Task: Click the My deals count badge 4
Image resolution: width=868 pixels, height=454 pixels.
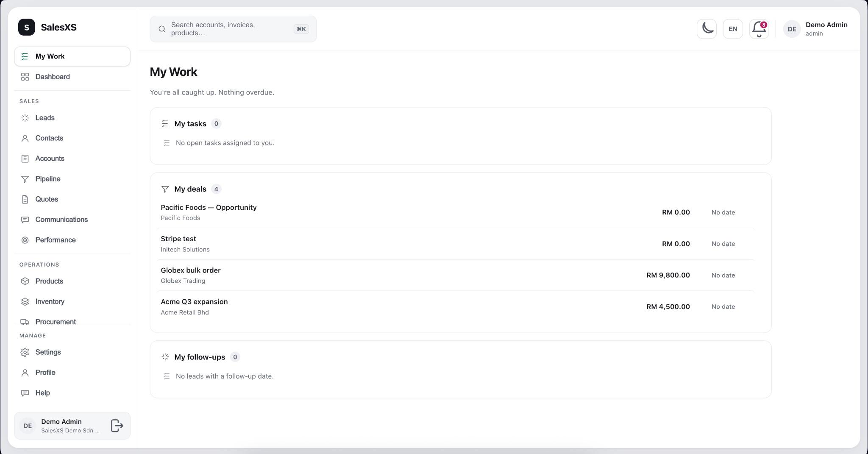Action: pos(216,189)
